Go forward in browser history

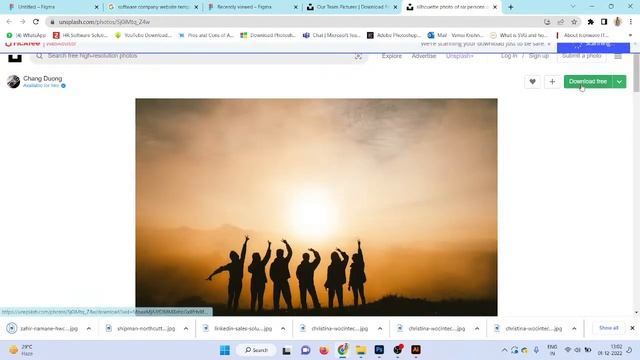(x=22, y=22)
